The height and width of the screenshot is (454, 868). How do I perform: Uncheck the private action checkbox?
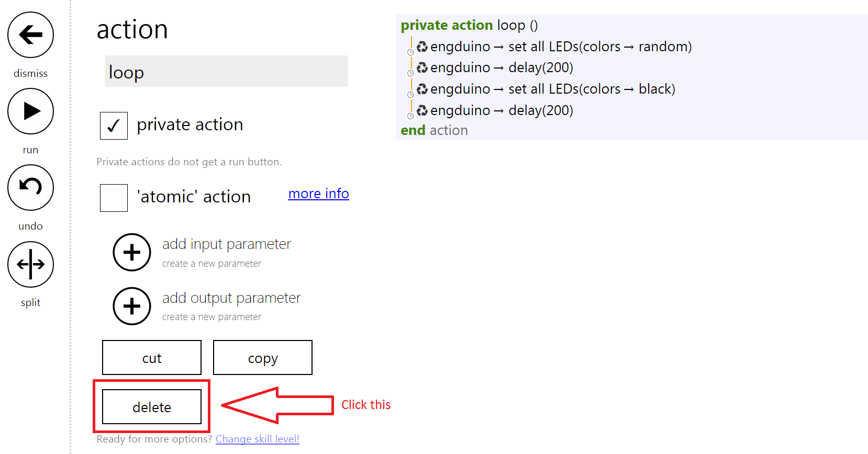coord(114,126)
